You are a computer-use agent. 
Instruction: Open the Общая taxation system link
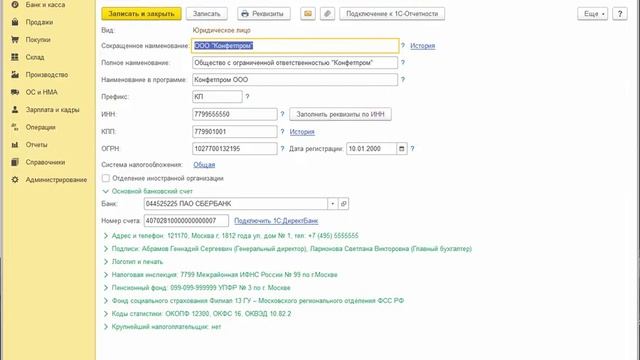tap(204, 165)
